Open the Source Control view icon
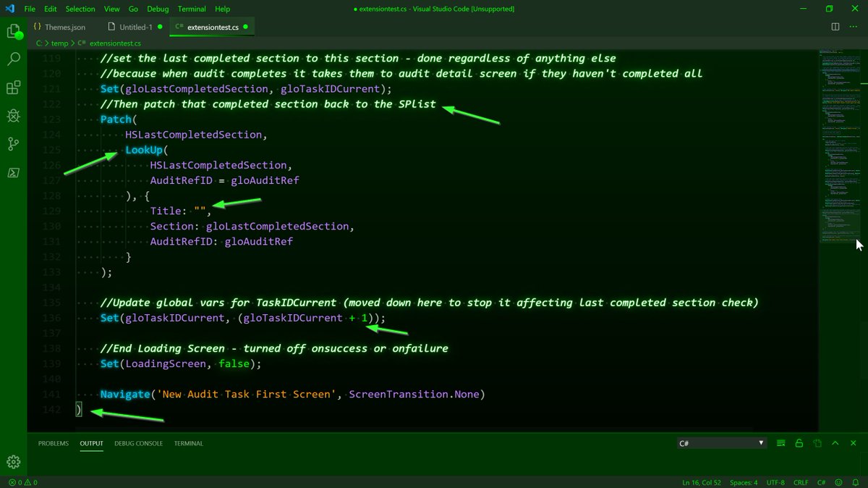The height and width of the screenshot is (488, 868). click(x=13, y=144)
